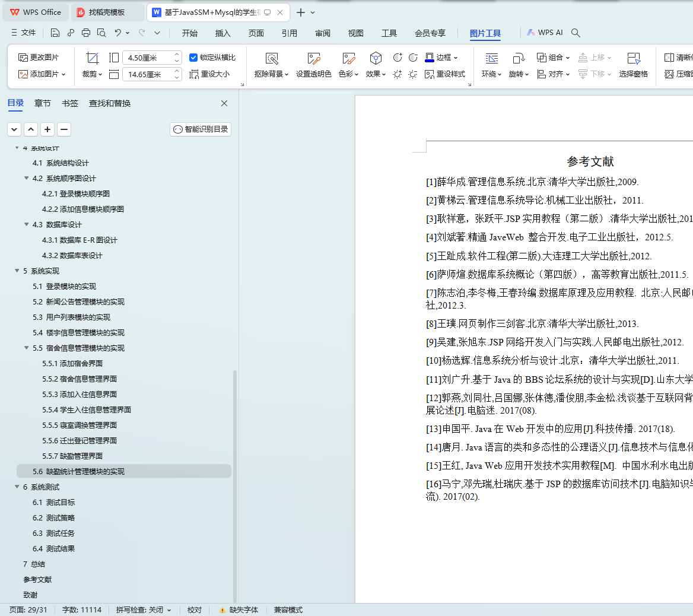Image resolution: width=693 pixels, height=616 pixels.
Task: Click the 缺失字体 (Missing fonts) warning
Action: pyautogui.click(x=239, y=610)
